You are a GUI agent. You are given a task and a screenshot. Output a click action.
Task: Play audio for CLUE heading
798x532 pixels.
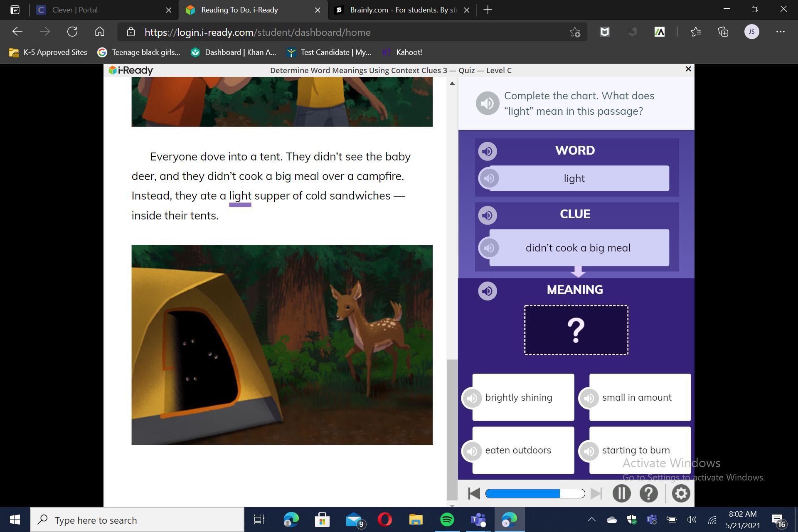(x=487, y=215)
